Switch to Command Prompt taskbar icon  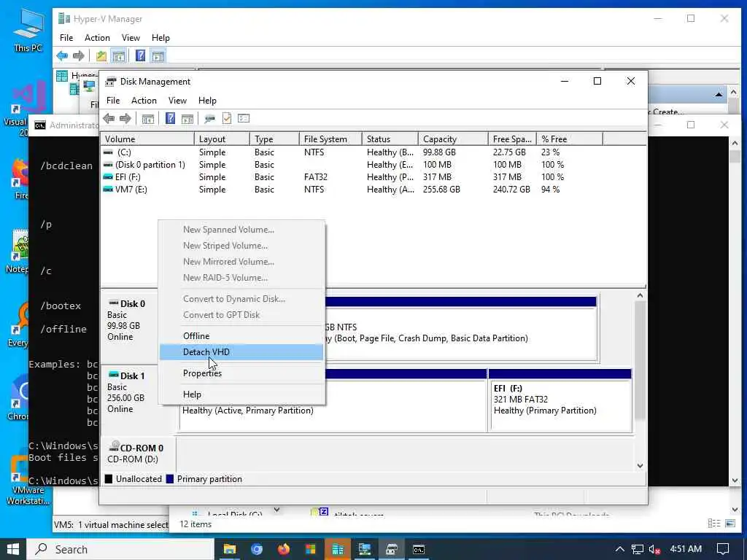pos(419,549)
